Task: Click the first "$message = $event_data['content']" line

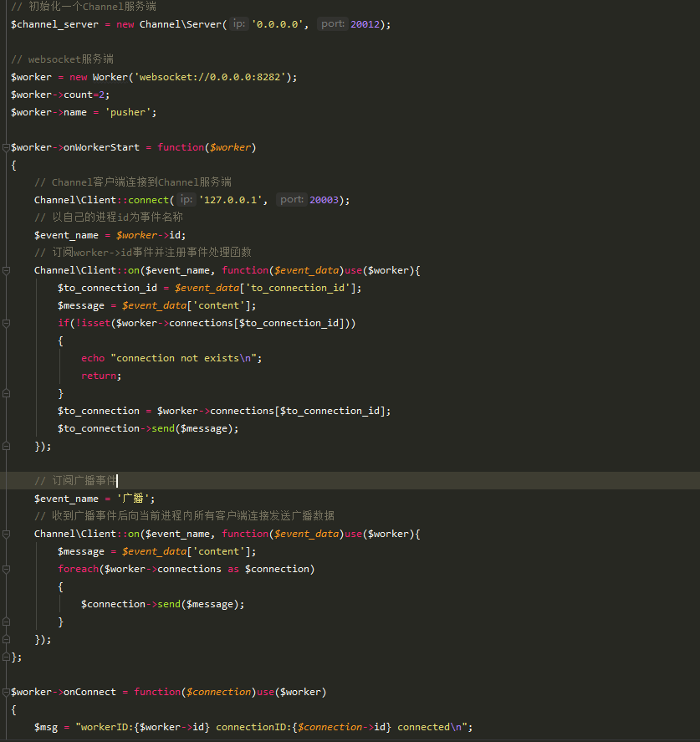Action: [156, 305]
